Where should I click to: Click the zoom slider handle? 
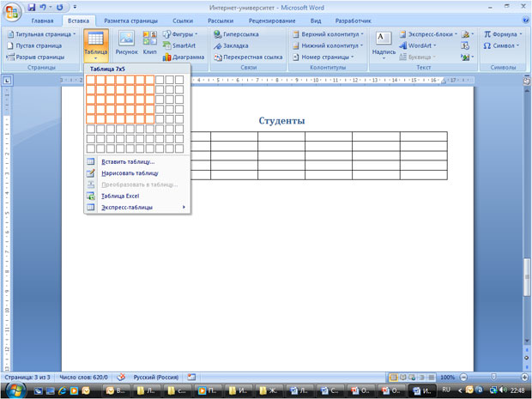(493, 377)
